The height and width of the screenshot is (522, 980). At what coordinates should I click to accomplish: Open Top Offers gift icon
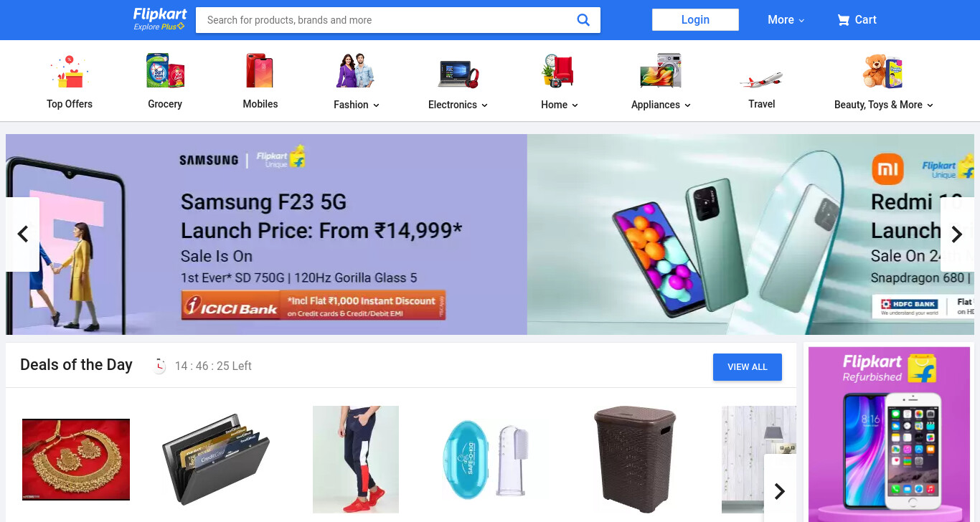coord(70,72)
